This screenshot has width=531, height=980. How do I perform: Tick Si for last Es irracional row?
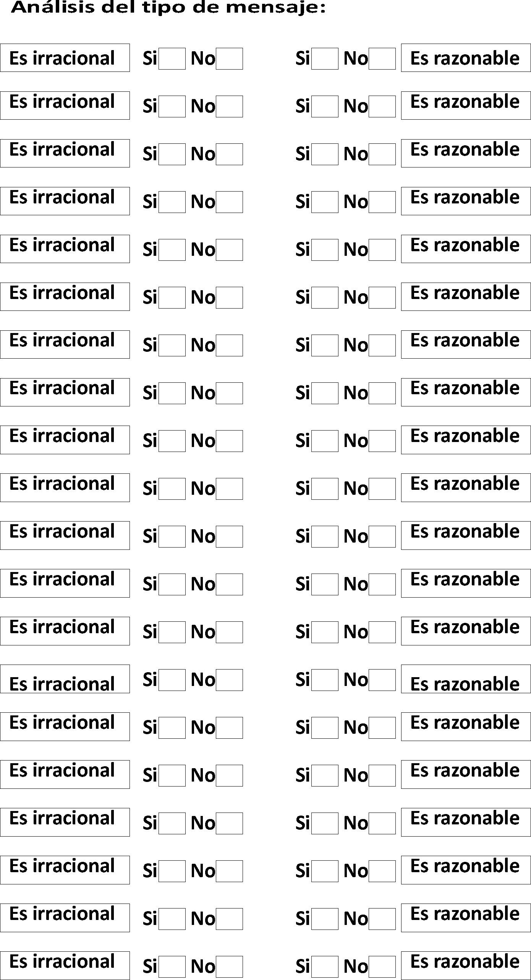172,967
